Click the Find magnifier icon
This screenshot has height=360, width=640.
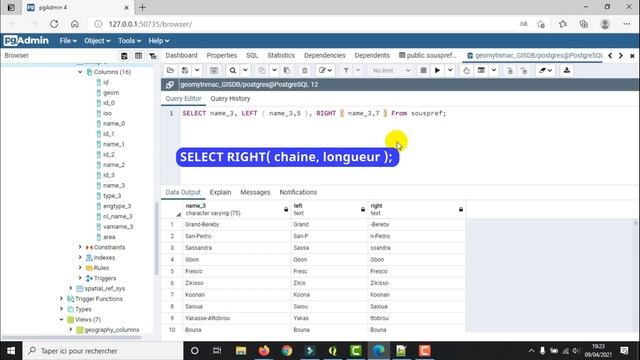pos(233,70)
